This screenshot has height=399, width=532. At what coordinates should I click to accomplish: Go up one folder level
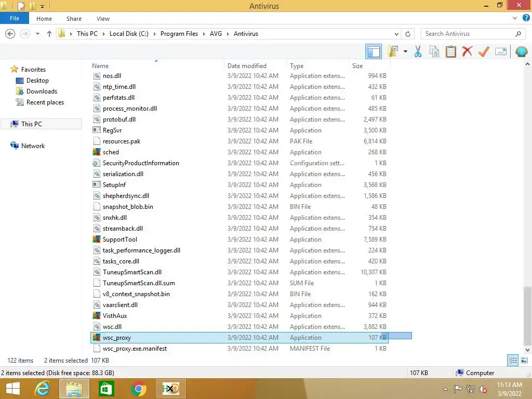tap(49, 34)
